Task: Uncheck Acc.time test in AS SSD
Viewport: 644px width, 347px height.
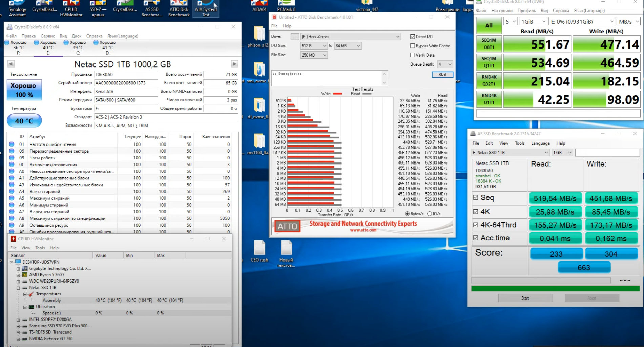Action: pos(476,238)
